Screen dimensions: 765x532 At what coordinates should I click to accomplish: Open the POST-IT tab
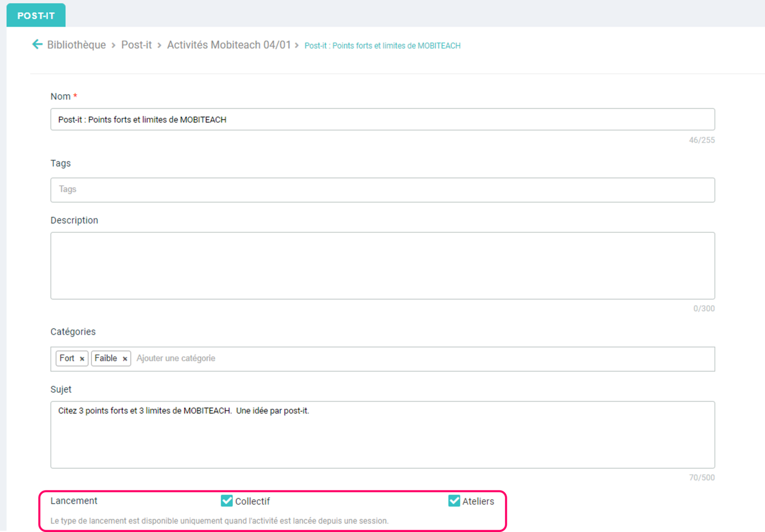pyautogui.click(x=36, y=15)
